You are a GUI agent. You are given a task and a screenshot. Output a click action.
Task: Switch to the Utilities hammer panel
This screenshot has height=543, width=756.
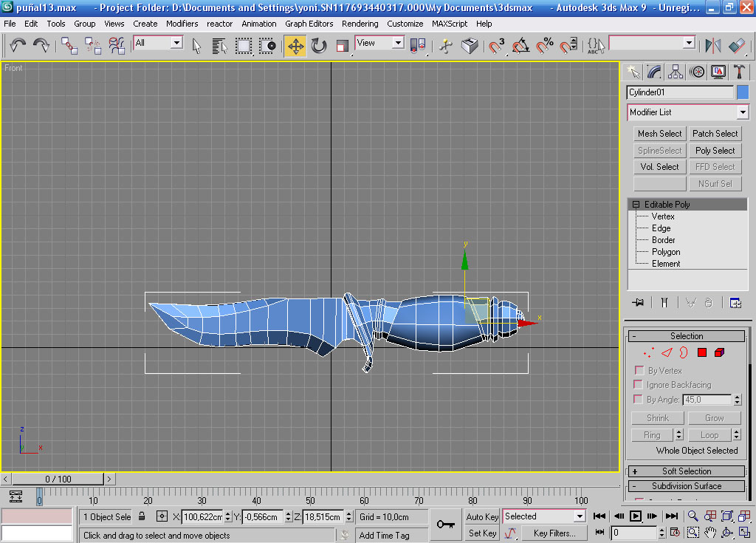739,72
